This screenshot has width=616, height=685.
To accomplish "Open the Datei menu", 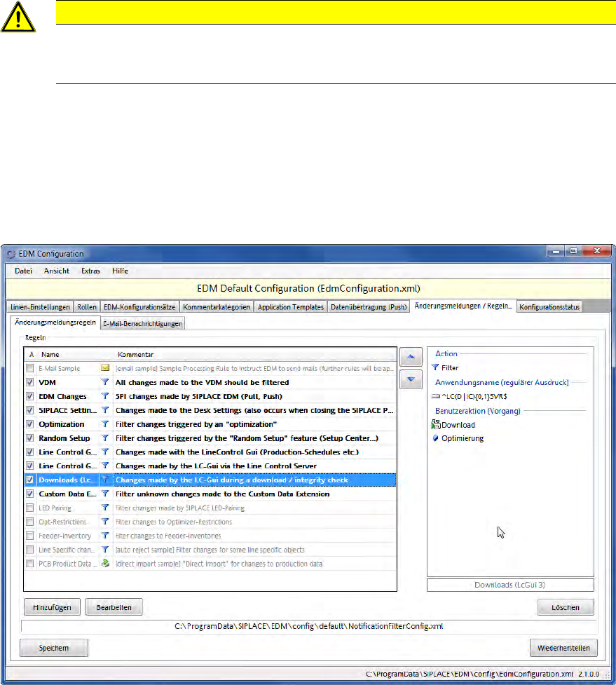I will pyautogui.click(x=24, y=271).
